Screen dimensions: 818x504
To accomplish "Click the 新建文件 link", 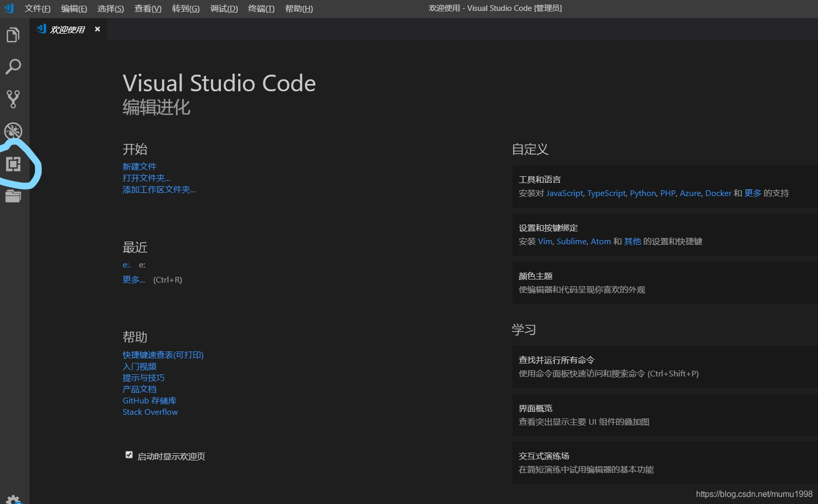I will [x=139, y=166].
